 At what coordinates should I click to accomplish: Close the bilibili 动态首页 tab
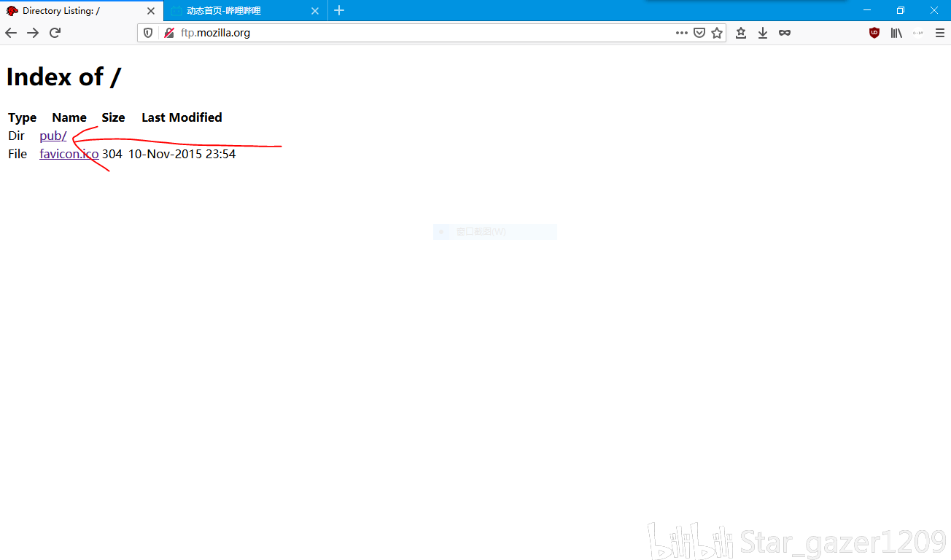coord(315,11)
